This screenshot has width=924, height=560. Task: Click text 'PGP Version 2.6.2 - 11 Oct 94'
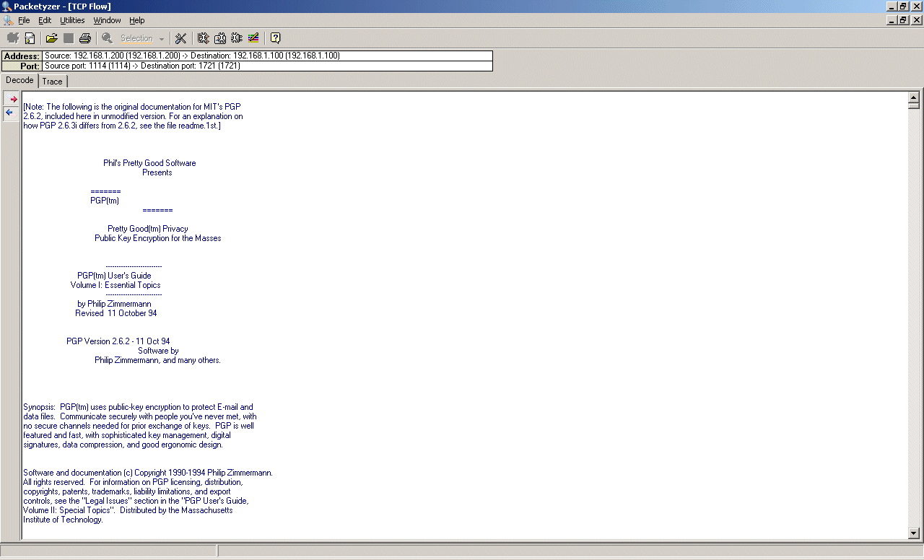pyautogui.click(x=118, y=341)
